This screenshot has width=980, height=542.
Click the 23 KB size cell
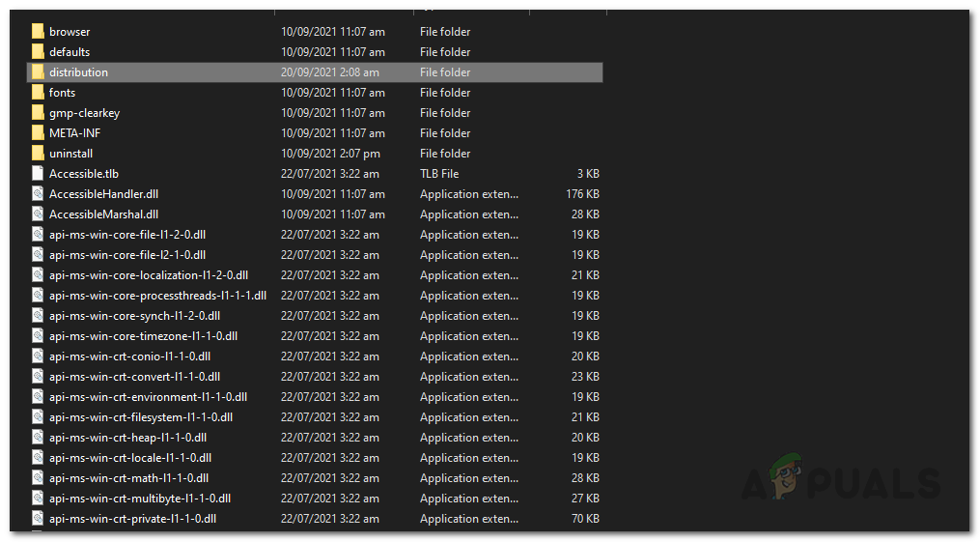[585, 377]
